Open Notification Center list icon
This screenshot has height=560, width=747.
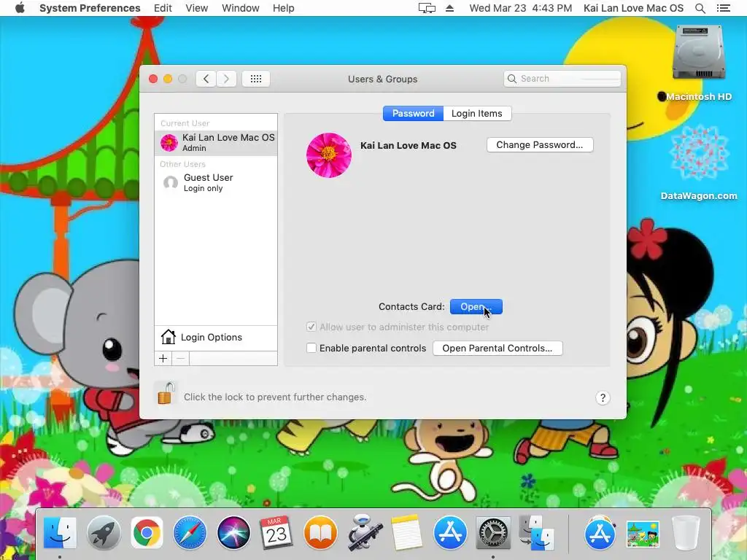pos(724,8)
